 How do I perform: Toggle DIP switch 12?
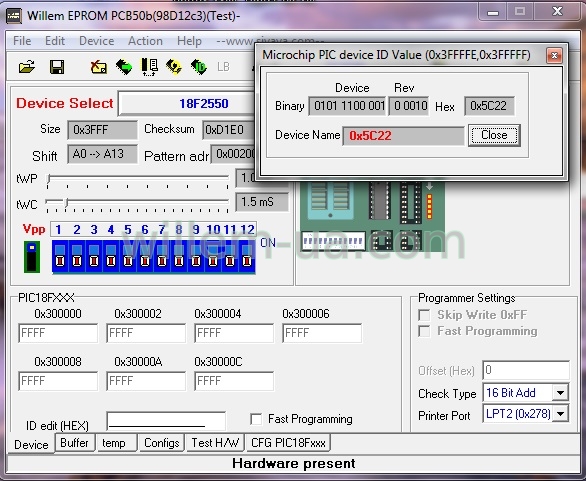247,256
